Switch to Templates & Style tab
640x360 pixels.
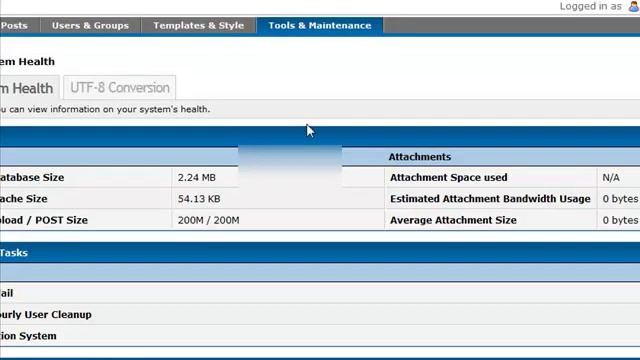click(198, 25)
